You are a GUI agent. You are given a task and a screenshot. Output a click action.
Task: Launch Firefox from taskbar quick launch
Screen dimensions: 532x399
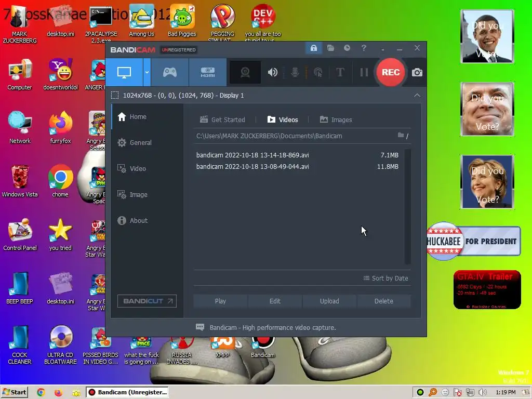(58, 392)
